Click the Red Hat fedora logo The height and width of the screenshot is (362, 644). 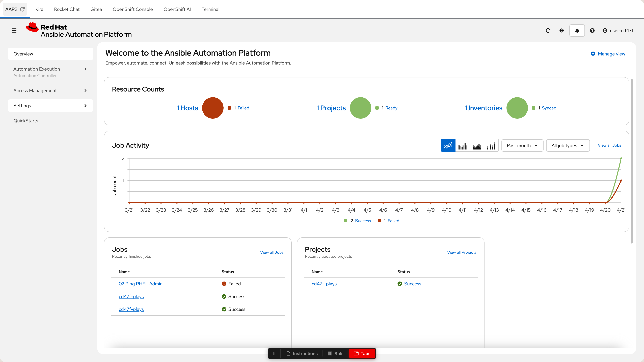[x=32, y=27]
